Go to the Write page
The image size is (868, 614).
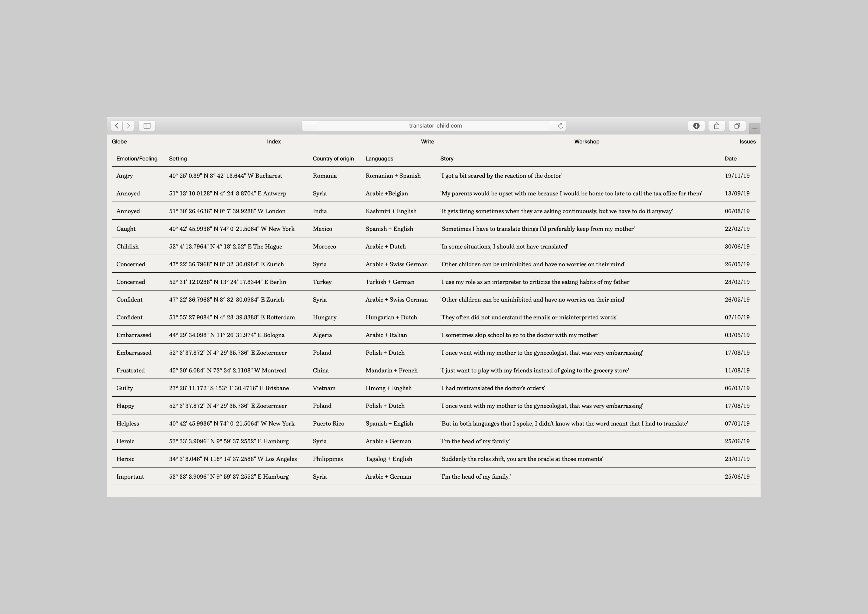[x=427, y=142]
